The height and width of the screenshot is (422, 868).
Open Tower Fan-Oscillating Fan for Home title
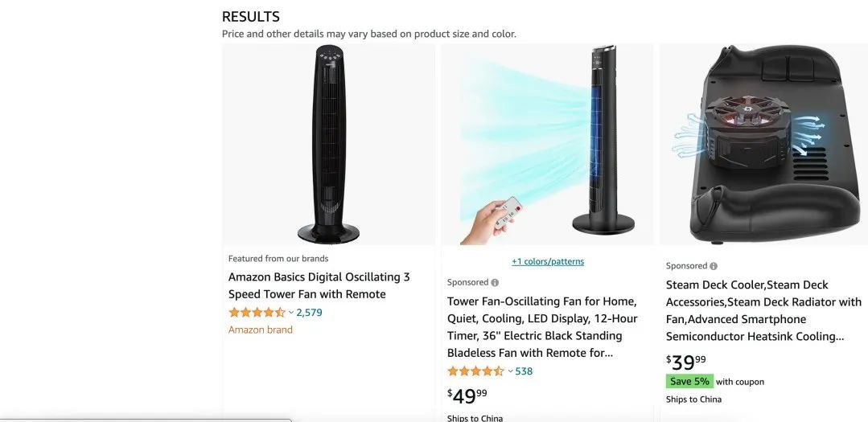[x=542, y=327]
